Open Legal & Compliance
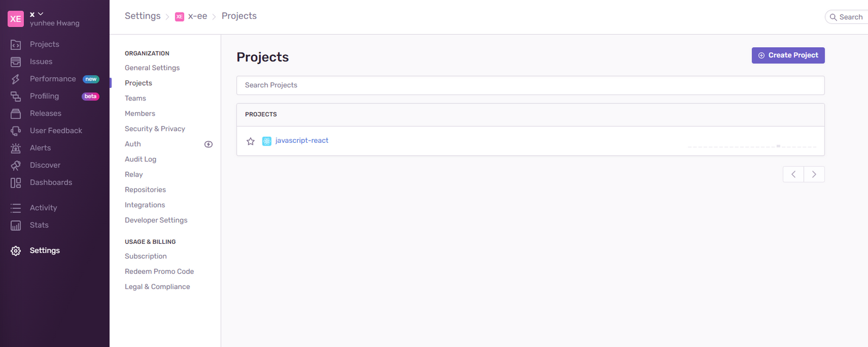The width and height of the screenshot is (868, 347). (x=157, y=287)
